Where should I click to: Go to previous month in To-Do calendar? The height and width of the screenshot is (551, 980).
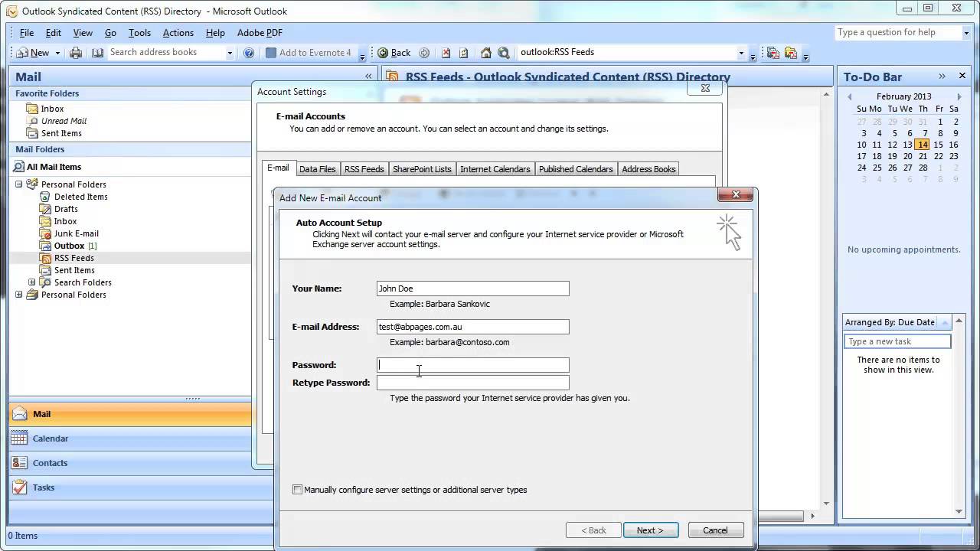tap(850, 97)
